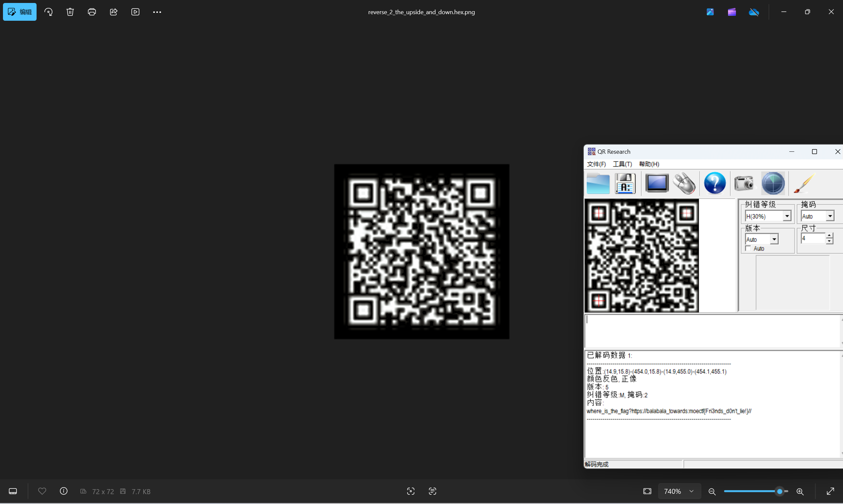The height and width of the screenshot is (504, 843).
Task: Open the Clipchamp icon in title bar
Action: click(x=732, y=12)
